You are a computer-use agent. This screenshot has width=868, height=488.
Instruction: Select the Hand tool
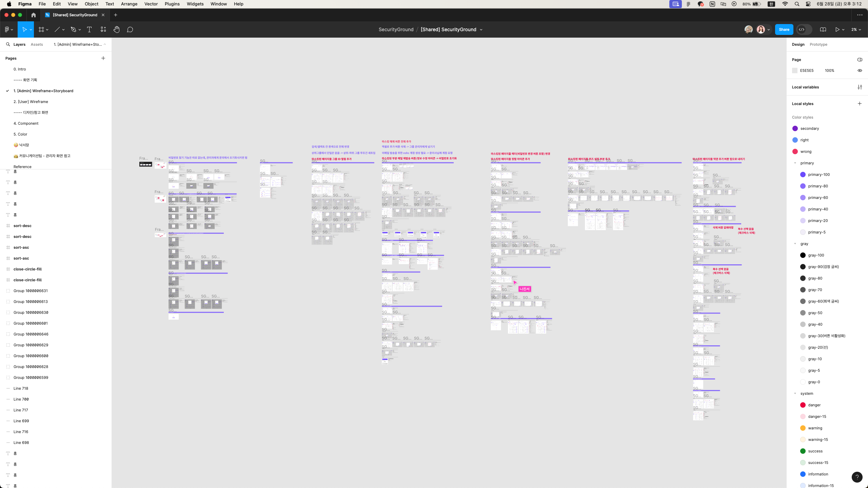tap(116, 29)
